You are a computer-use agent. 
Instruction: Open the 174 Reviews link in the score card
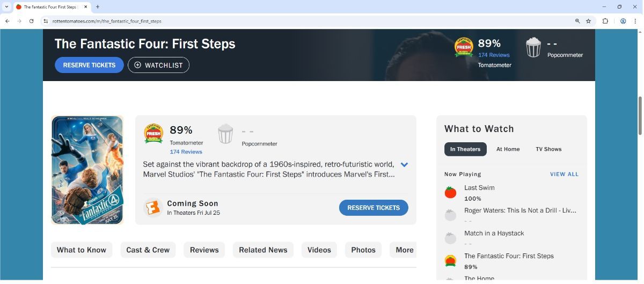(x=186, y=152)
